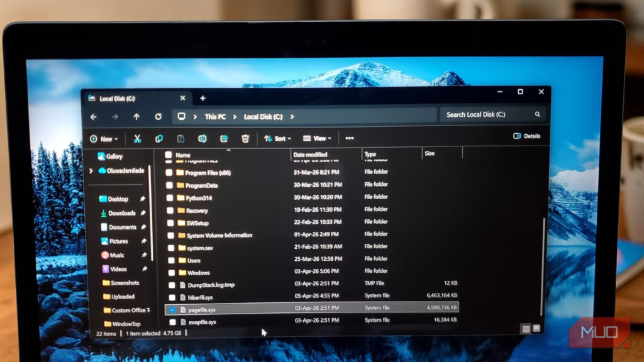The image size is (644, 362).
Task: Select the Rename icon
Action: 203,138
